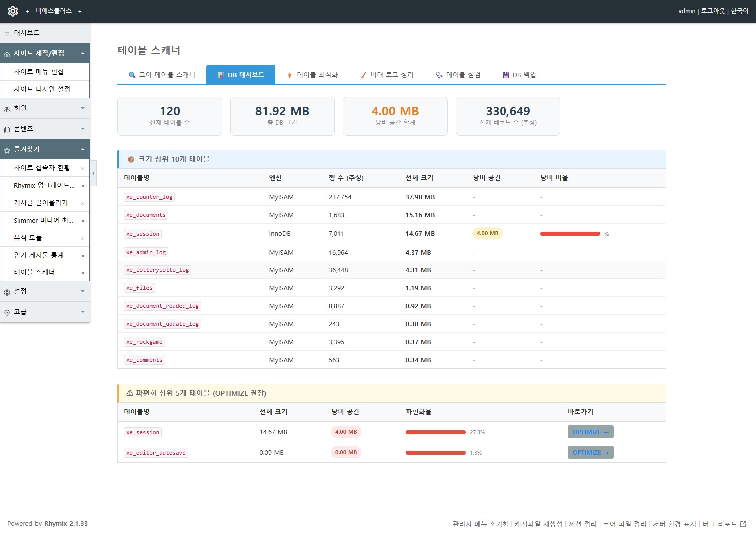Click xe_session waste ratio bar in top table
This screenshot has height=534, width=756.
tap(570, 234)
